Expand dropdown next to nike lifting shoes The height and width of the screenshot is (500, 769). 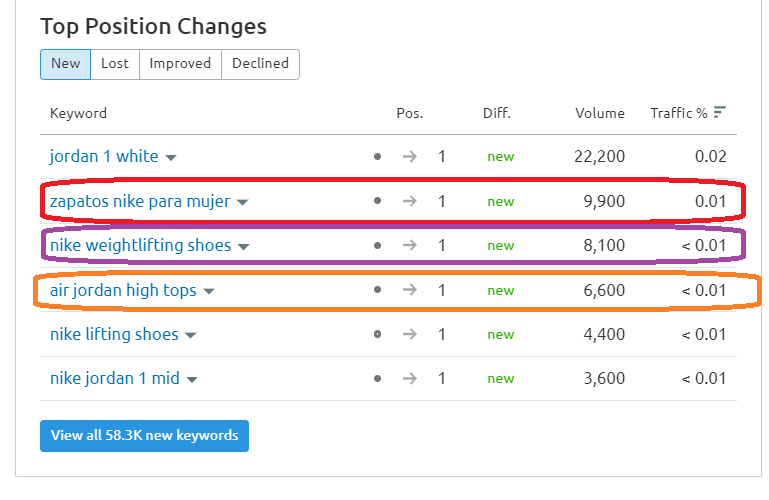[x=190, y=336]
